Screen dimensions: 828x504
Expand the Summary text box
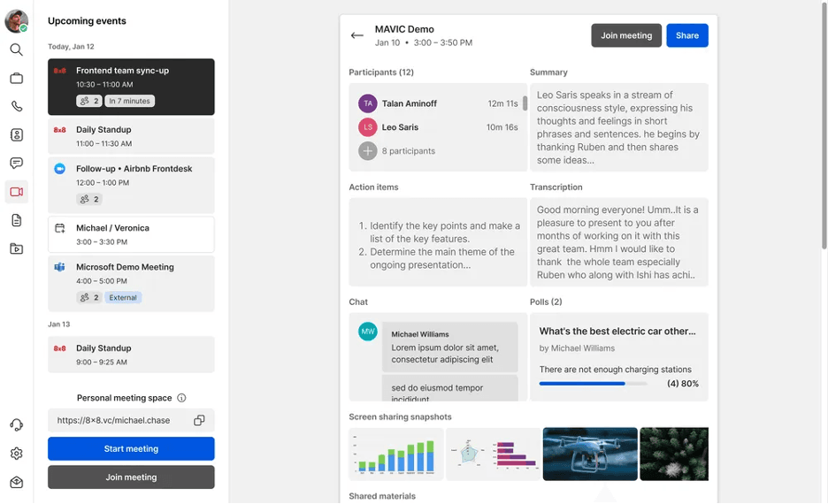point(618,127)
